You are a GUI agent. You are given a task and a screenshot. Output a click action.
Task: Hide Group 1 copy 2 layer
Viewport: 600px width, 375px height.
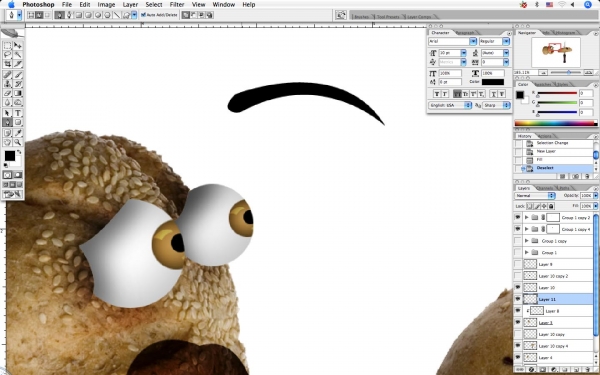tap(518, 217)
